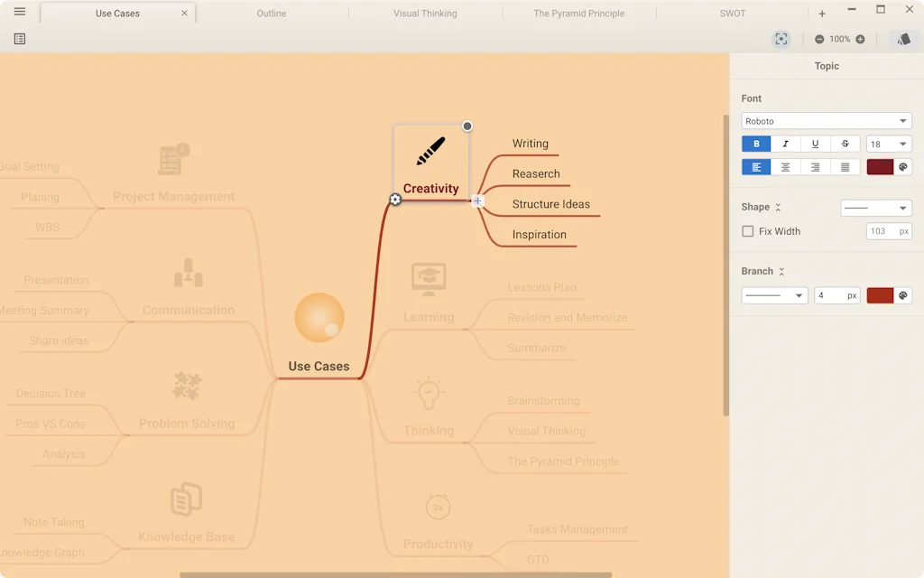This screenshot has height=578, width=924.
Task: Open the hamburger menu
Action: pyautogui.click(x=19, y=13)
